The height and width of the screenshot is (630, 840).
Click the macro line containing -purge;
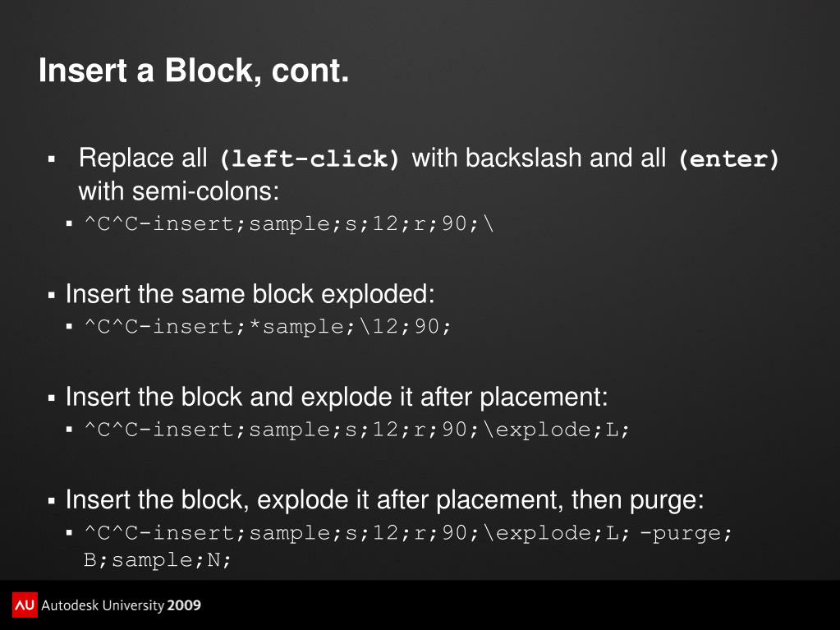click(408, 532)
